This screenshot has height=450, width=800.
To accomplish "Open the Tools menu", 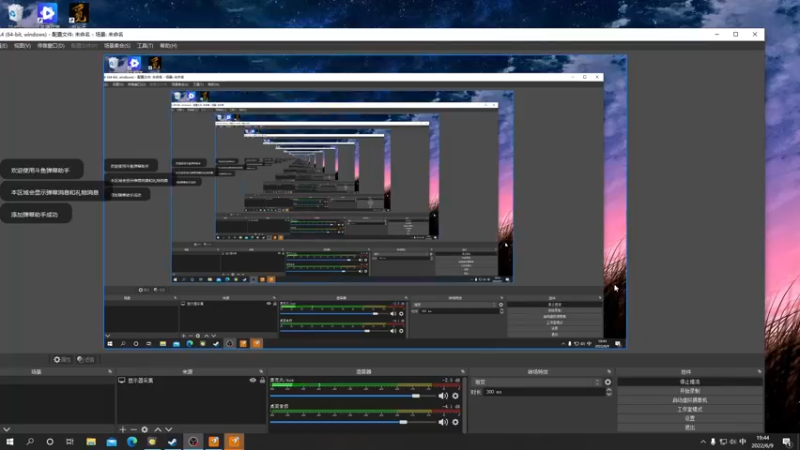I will pyautogui.click(x=145, y=45).
